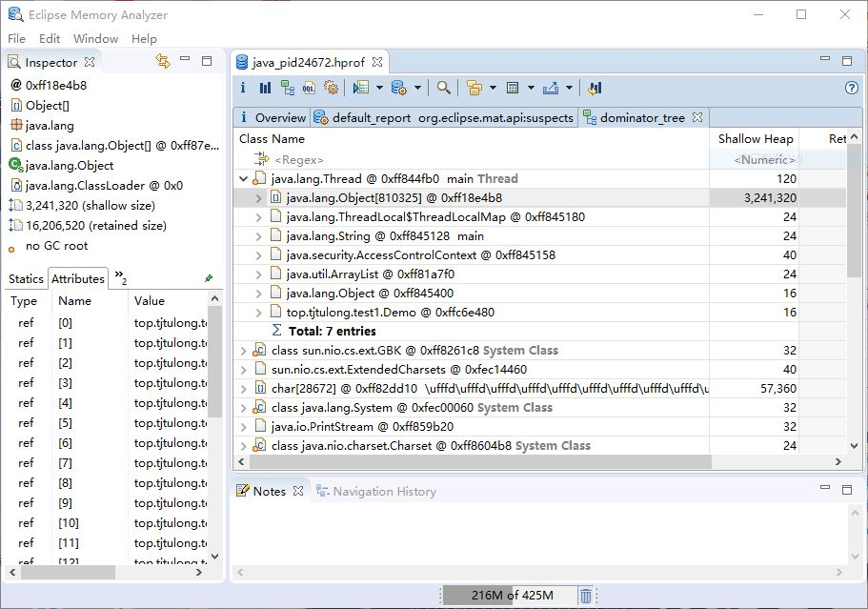Click the 216M of 425M heap bar
This screenshot has width=868, height=609.
[x=511, y=596]
